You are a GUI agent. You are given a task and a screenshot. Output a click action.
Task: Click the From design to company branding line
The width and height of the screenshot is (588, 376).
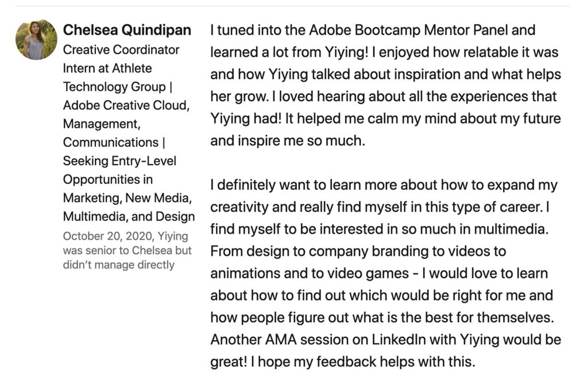pos(358,251)
